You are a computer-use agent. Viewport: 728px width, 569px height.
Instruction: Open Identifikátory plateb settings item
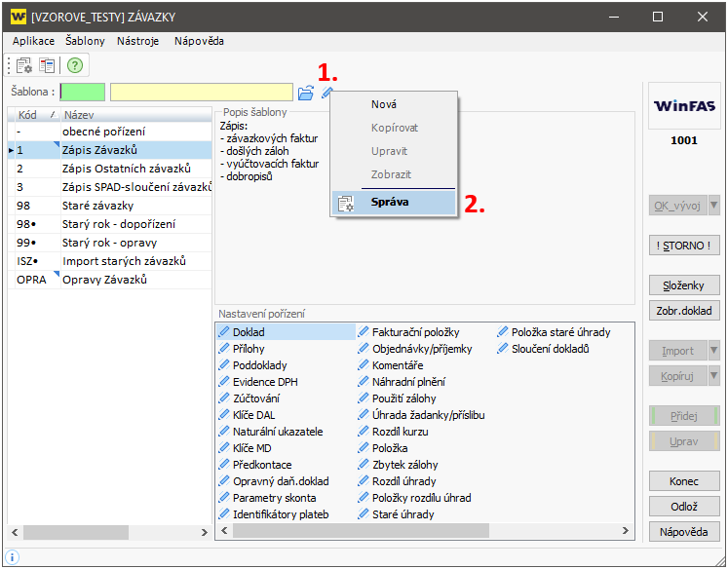[x=274, y=514]
